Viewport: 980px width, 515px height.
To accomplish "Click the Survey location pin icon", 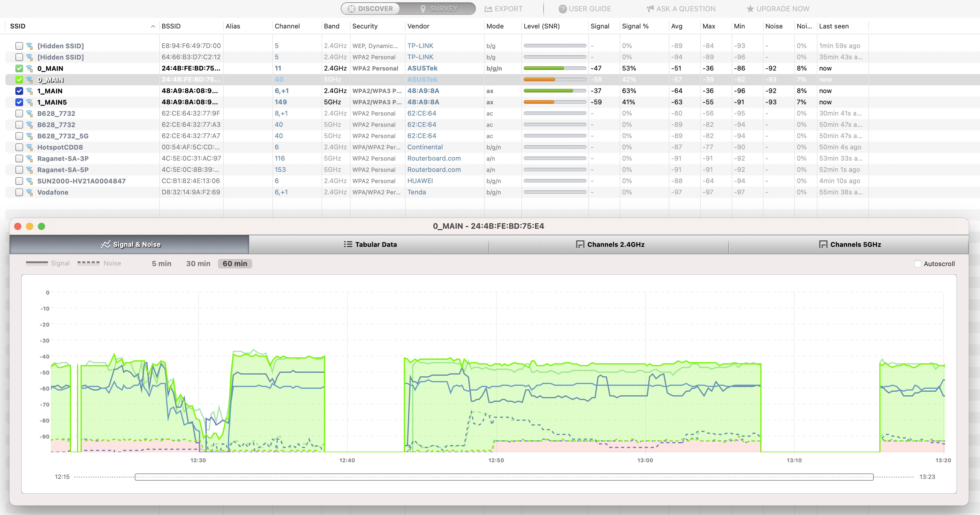I will click(423, 9).
